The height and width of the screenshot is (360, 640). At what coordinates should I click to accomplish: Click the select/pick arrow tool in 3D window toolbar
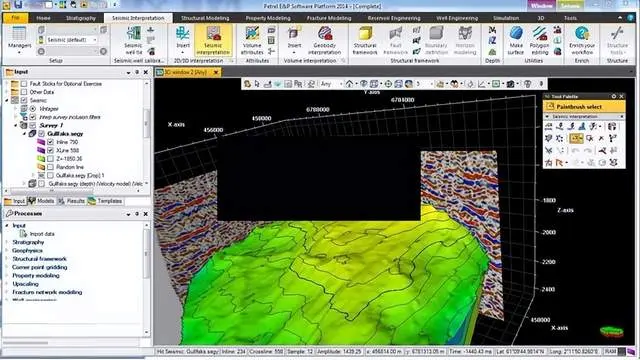257,84
